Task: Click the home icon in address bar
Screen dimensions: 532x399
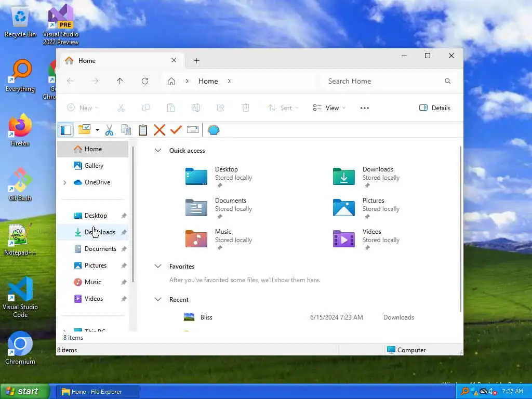Action: point(171,82)
